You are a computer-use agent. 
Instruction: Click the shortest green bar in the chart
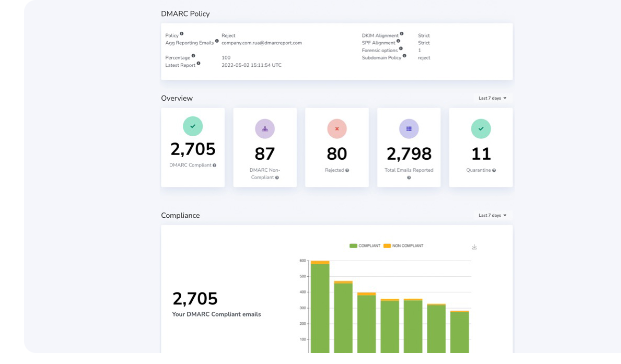pyautogui.click(x=459, y=332)
